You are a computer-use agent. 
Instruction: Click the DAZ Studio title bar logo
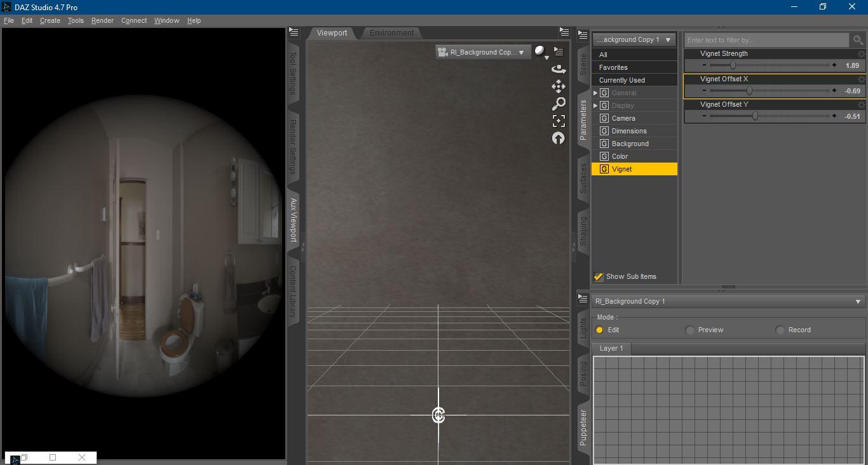(x=6, y=7)
